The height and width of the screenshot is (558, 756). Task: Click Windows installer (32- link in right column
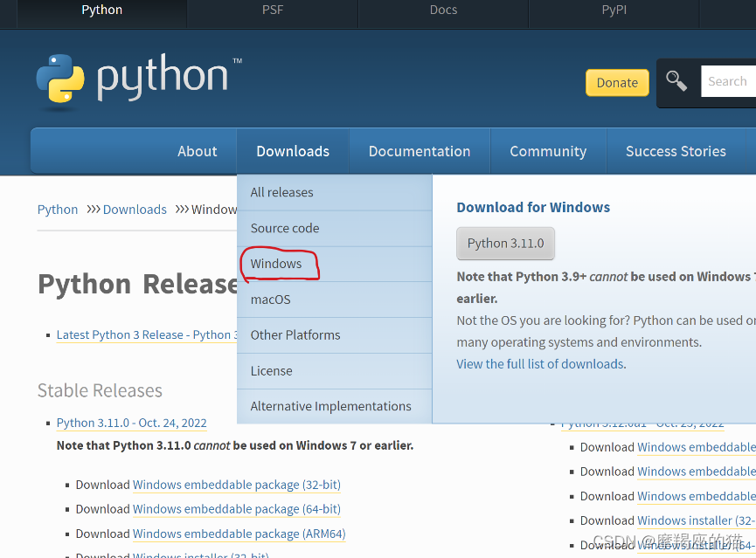(x=697, y=521)
